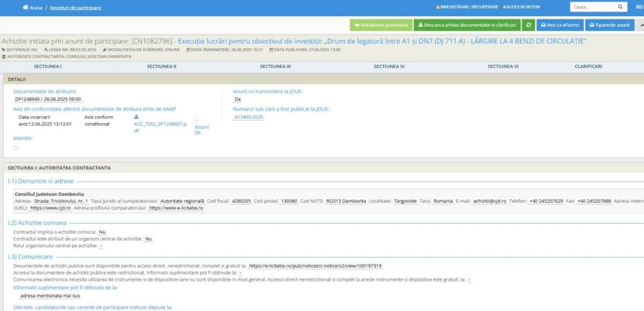
Task: Switch to the SECTIUNEA II tab
Action: [161, 66]
